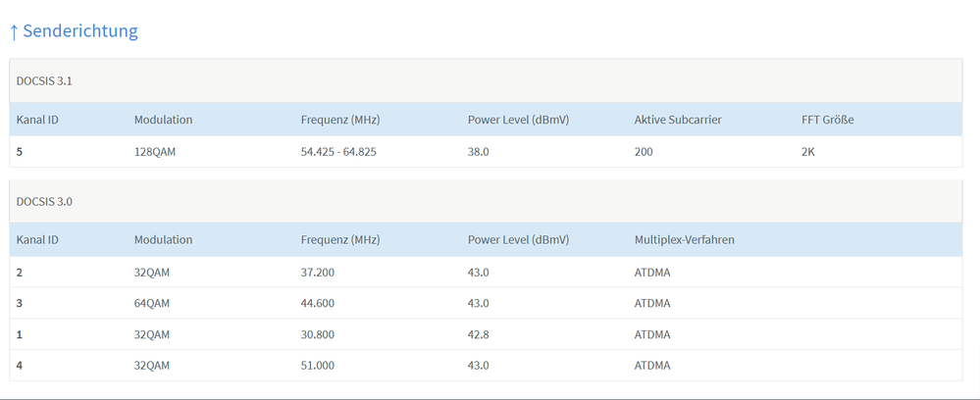Click the 38.0 power level value

coord(478,152)
